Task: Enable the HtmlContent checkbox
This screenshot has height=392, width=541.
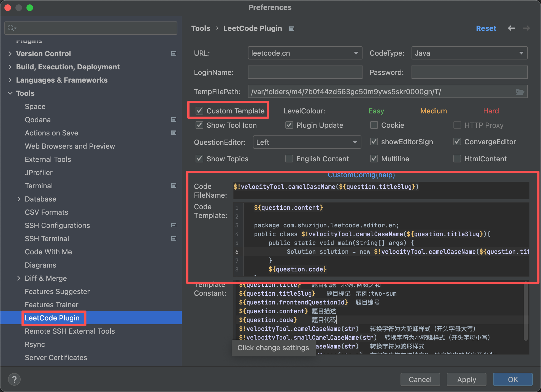Action: pyautogui.click(x=457, y=159)
